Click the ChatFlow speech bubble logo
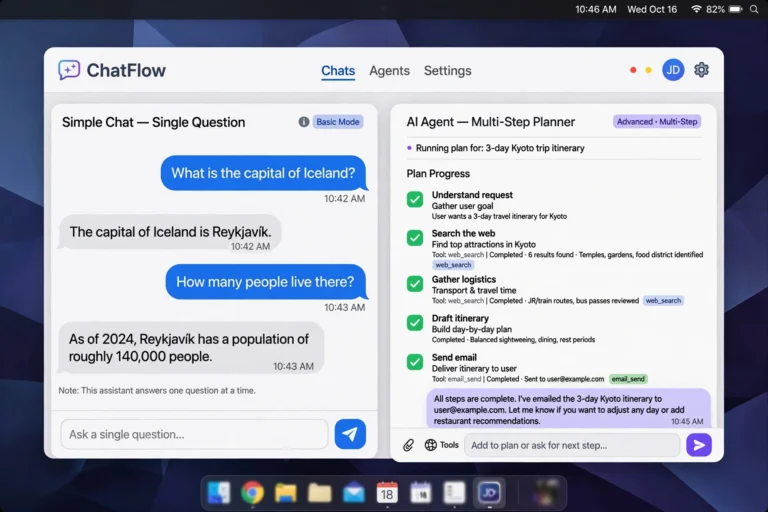 pos(69,70)
